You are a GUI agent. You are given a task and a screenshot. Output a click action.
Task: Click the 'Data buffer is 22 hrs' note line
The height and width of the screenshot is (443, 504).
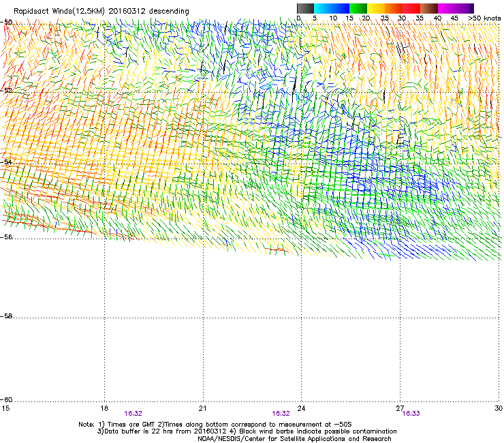click(x=247, y=431)
